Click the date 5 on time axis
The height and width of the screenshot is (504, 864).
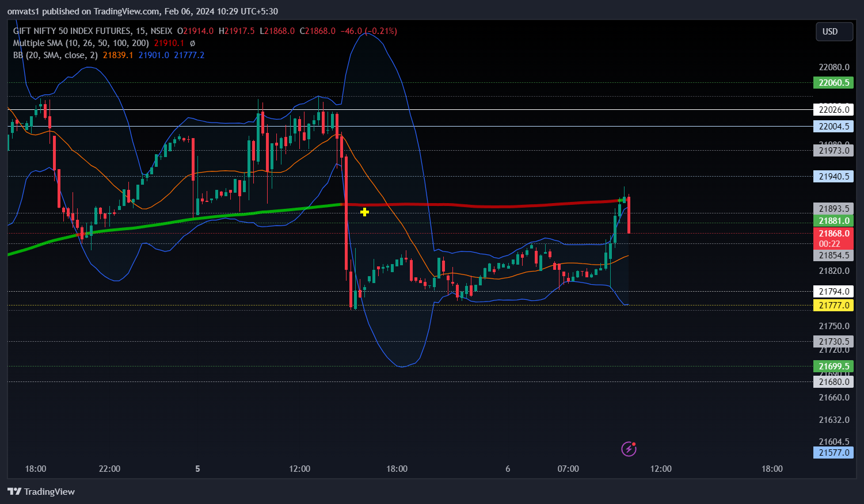click(x=197, y=469)
